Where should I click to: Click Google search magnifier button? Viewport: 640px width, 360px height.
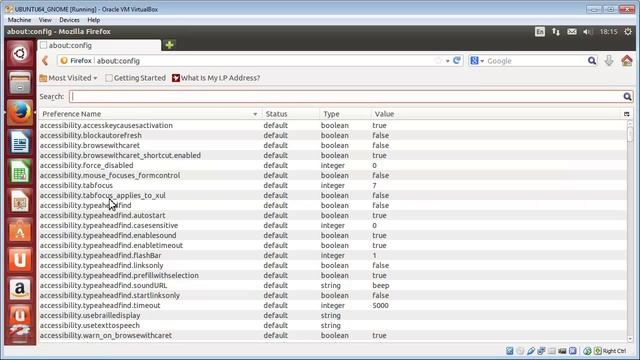pyautogui.click(x=592, y=61)
